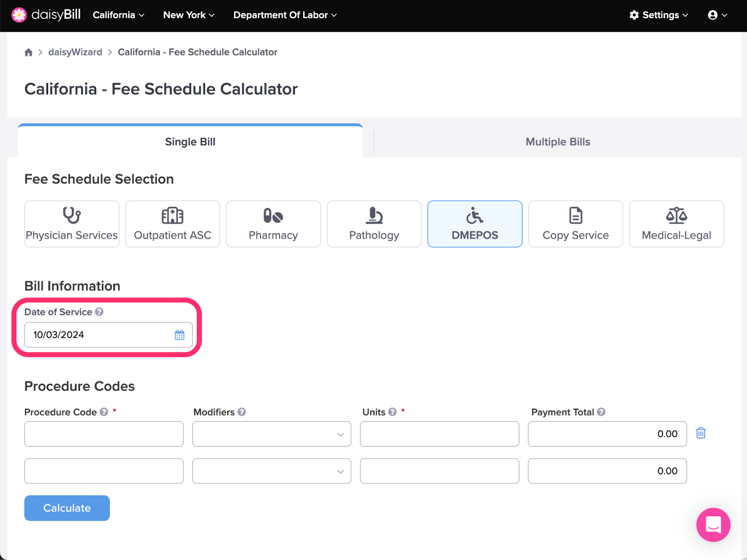Open the California navigation dropdown
The width and height of the screenshot is (747, 560).
pos(119,15)
